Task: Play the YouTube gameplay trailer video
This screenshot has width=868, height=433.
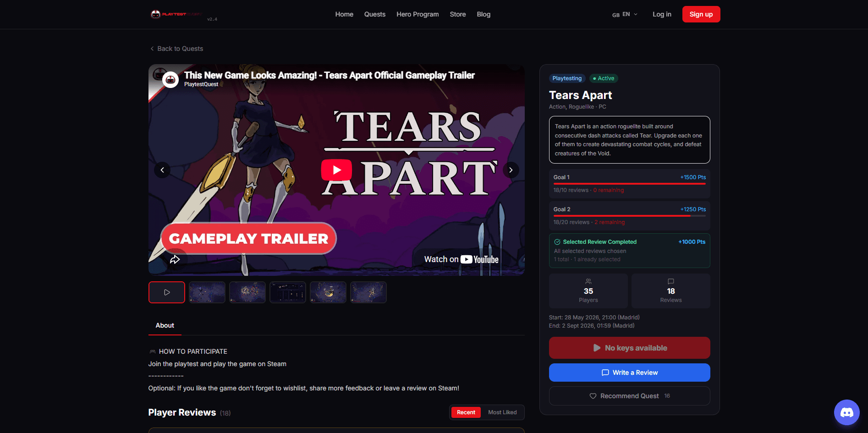Action: pyautogui.click(x=336, y=170)
